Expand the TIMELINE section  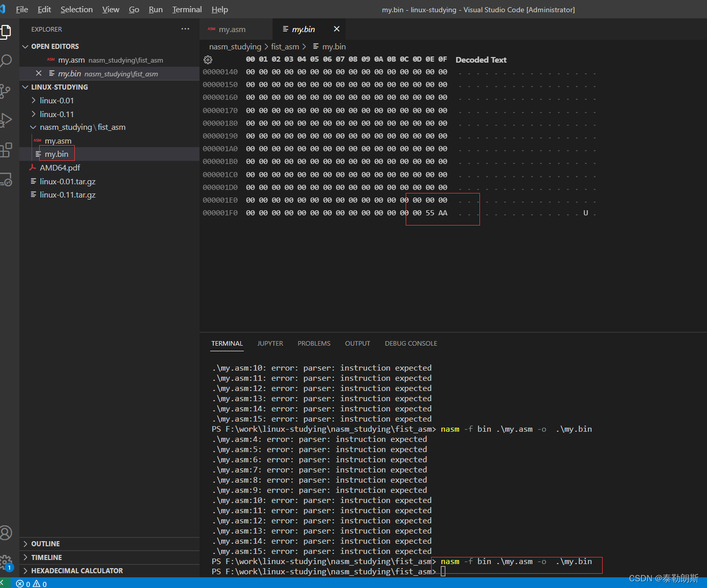tap(109, 557)
